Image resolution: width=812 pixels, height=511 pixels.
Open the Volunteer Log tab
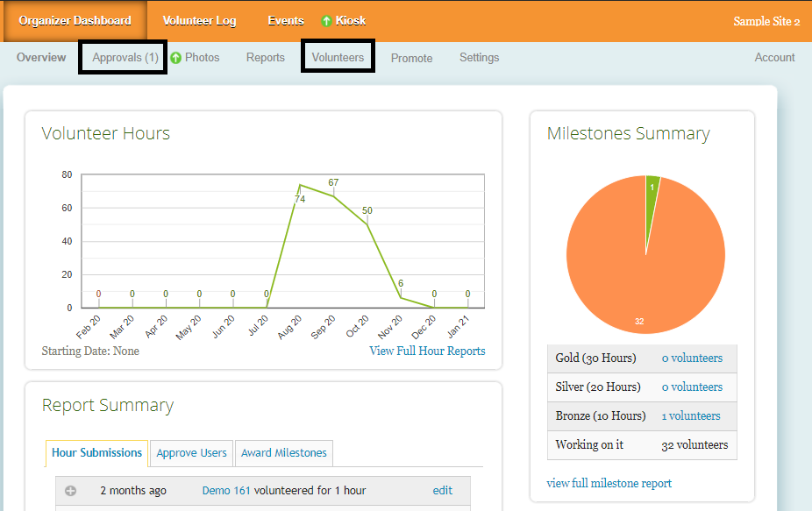[x=199, y=21]
